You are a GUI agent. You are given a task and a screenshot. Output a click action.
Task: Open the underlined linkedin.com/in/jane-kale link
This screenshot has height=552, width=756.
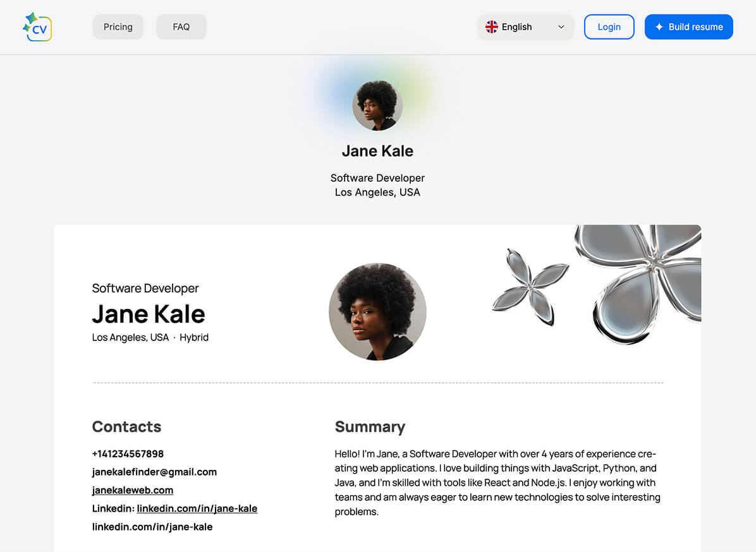(x=197, y=508)
